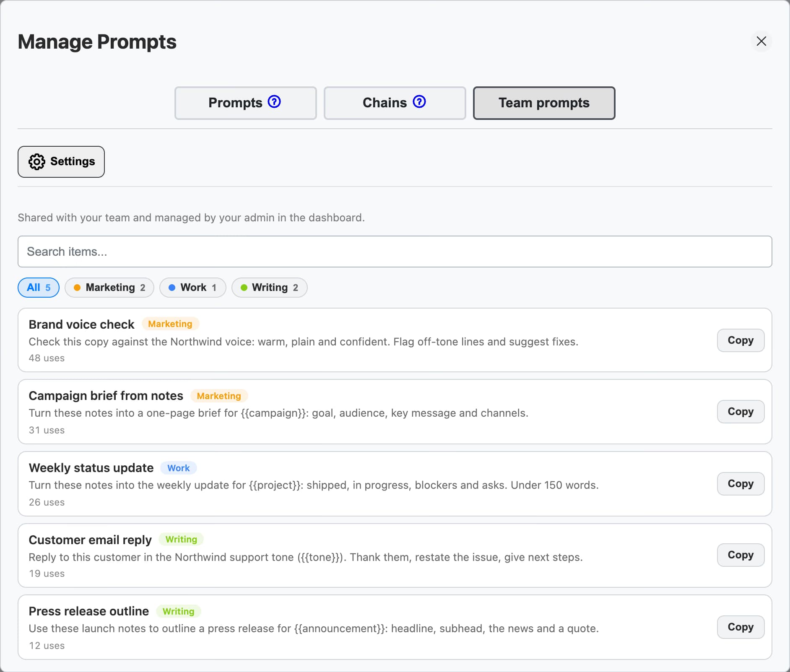Viewport: 790px width, 672px height.
Task: Click the Brand voice check title
Action: pos(81,324)
